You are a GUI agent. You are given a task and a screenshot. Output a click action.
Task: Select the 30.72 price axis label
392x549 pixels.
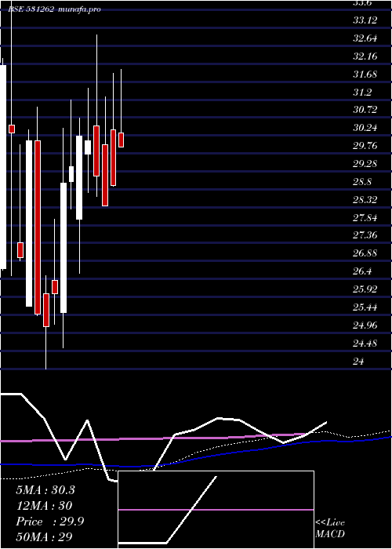pyautogui.click(x=365, y=110)
